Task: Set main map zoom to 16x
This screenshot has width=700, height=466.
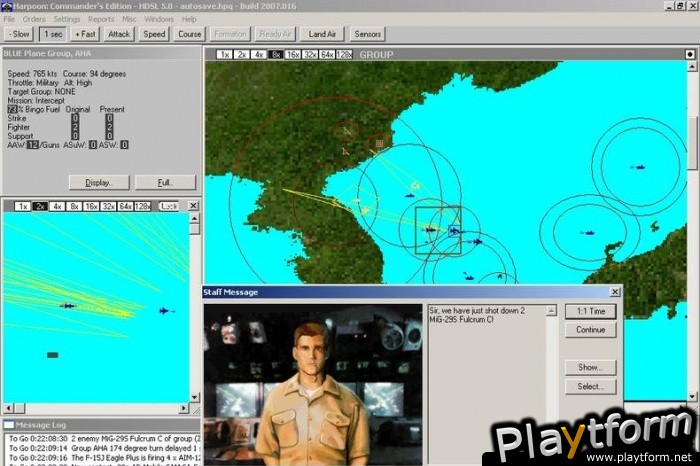Action: [292, 54]
